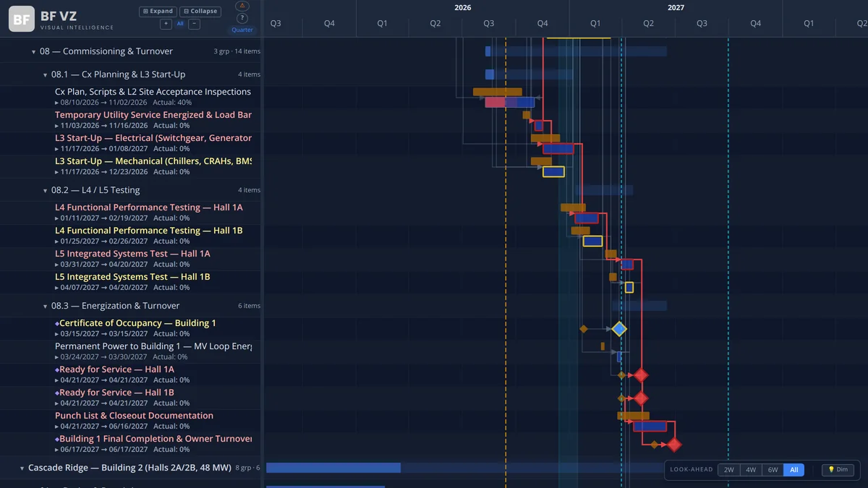The image size is (868, 488).
Task: Collapse 08.2 — L4 / L5 Testing group
Action: click(45, 191)
